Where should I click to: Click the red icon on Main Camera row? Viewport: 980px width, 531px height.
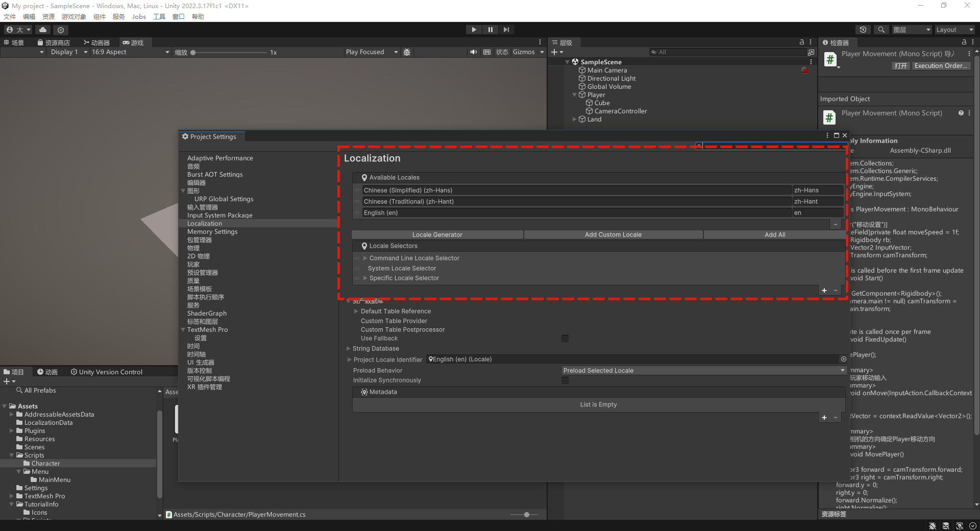pyautogui.click(x=805, y=70)
